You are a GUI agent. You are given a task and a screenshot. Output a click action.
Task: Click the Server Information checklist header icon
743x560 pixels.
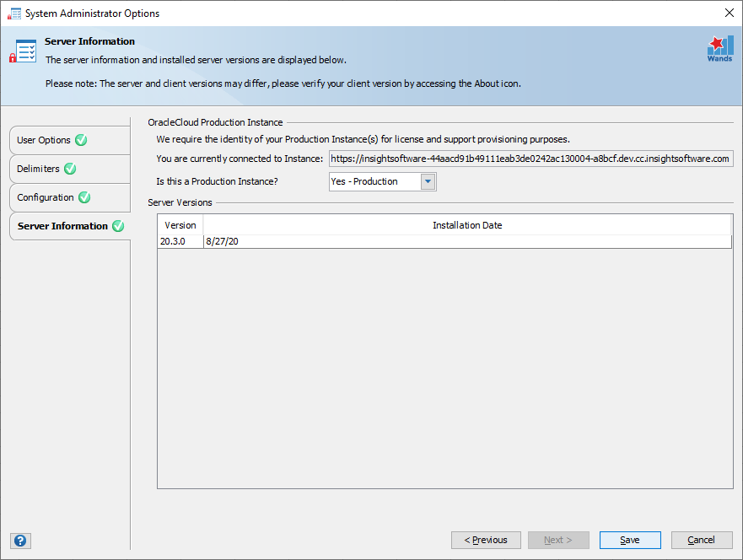click(x=23, y=51)
